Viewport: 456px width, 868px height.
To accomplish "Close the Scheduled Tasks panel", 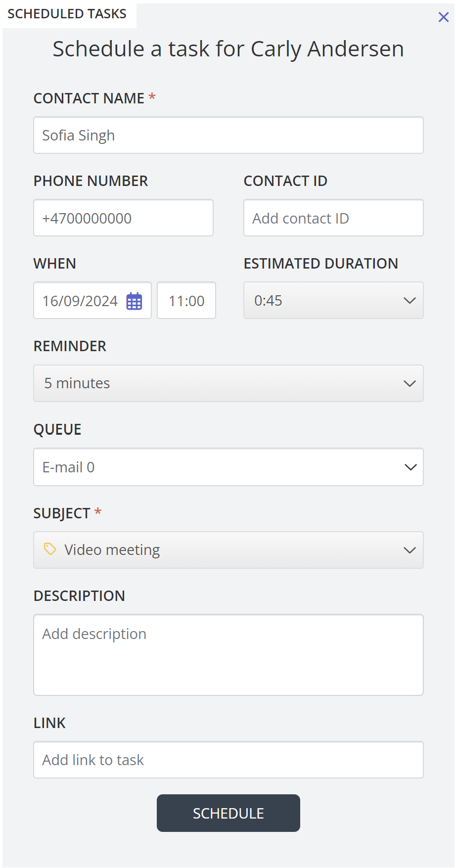I will tap(444, 17).
